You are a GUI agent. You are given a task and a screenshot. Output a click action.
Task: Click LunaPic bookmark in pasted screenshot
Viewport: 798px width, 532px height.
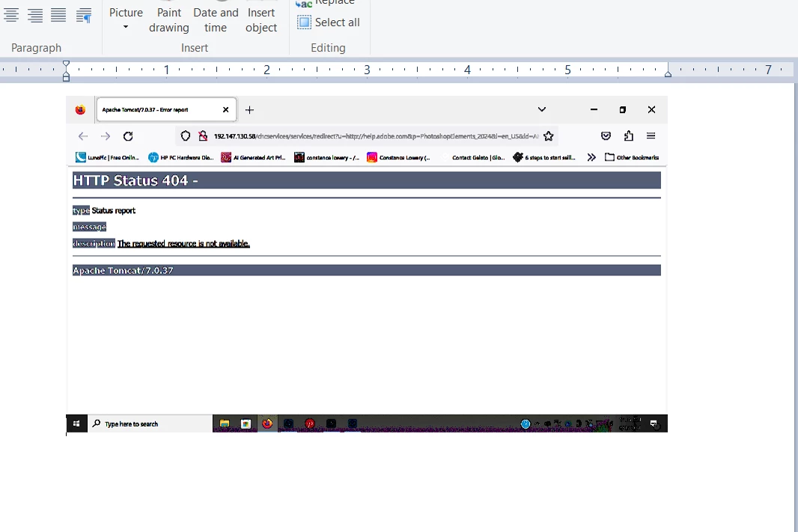coord(107,158)
